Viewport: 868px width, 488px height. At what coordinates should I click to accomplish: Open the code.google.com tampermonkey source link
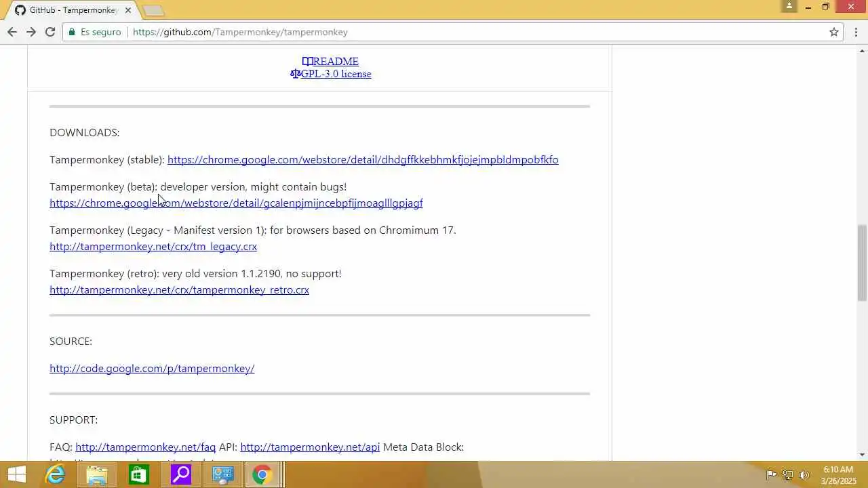[x=152, y=369]
